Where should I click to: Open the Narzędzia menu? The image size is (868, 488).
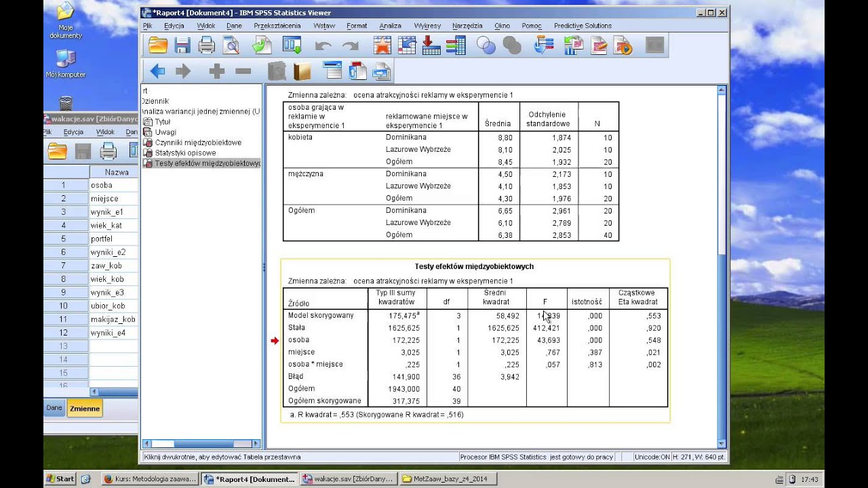pyautogui.click(x=467, y=26)
